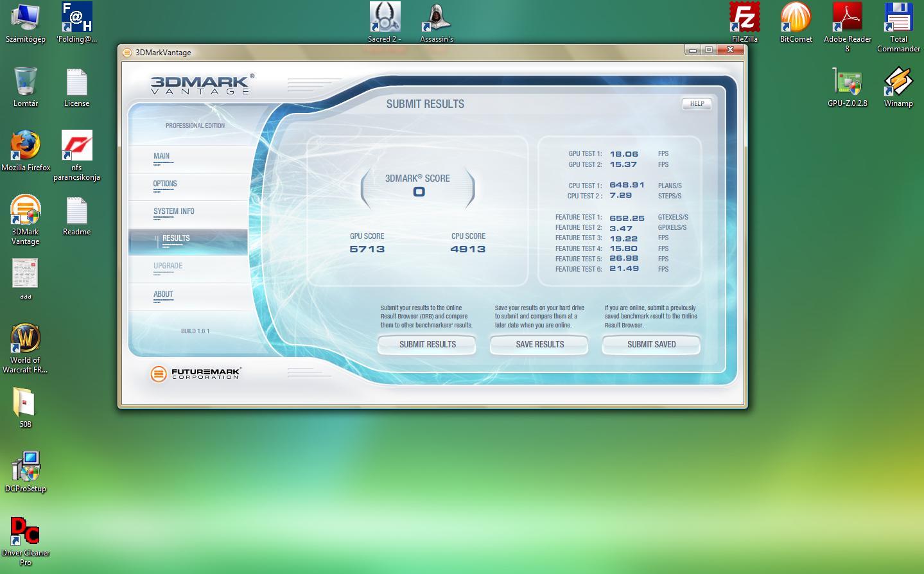
Task: Click the SUBMIT RESULTS button
Action: tap(427, 345)
